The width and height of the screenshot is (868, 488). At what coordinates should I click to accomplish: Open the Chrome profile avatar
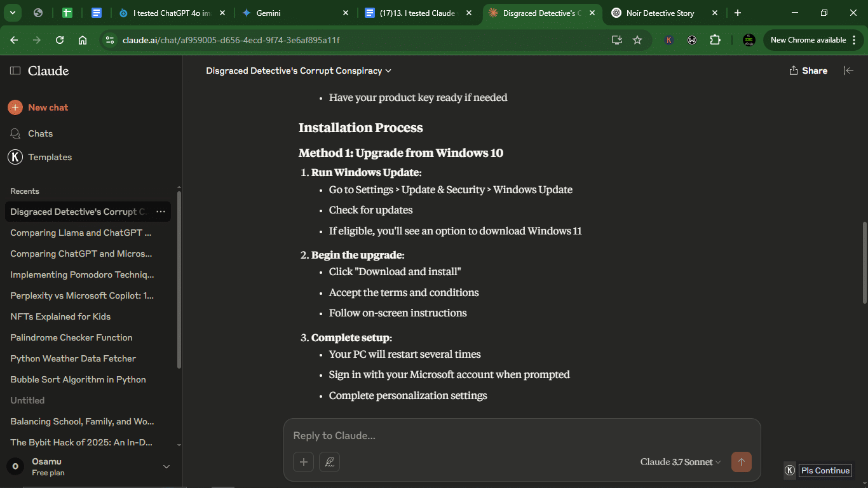tap(749, 40)
